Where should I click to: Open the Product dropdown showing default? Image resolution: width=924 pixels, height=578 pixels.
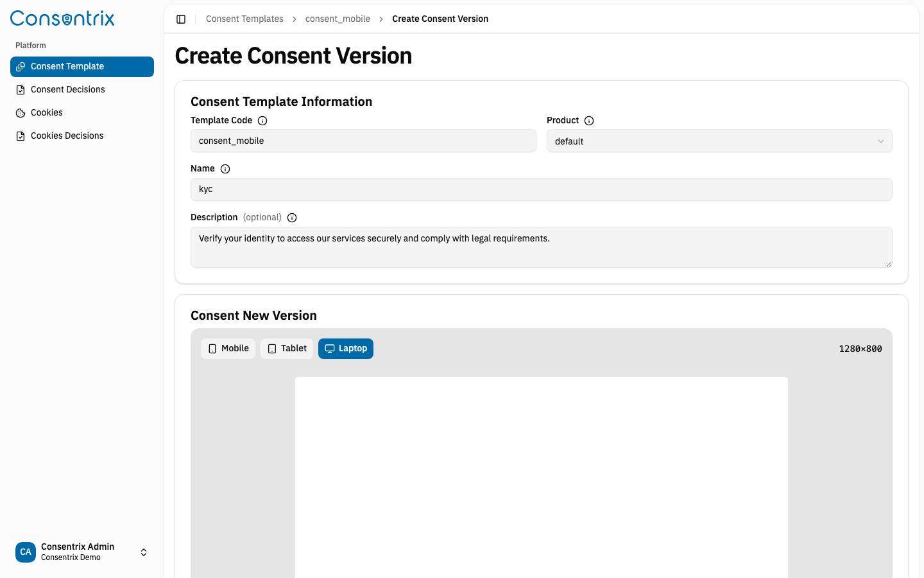tap(719, 141)
